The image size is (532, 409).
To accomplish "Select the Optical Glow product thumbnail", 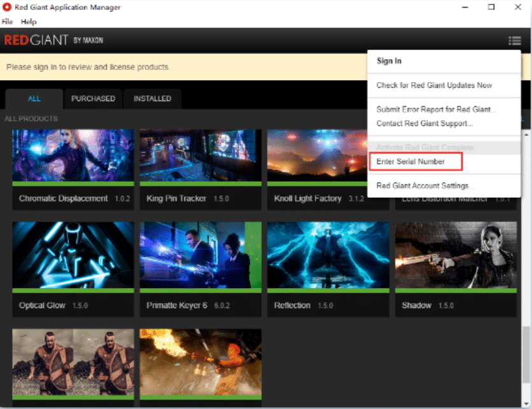I will coord(73,254).
